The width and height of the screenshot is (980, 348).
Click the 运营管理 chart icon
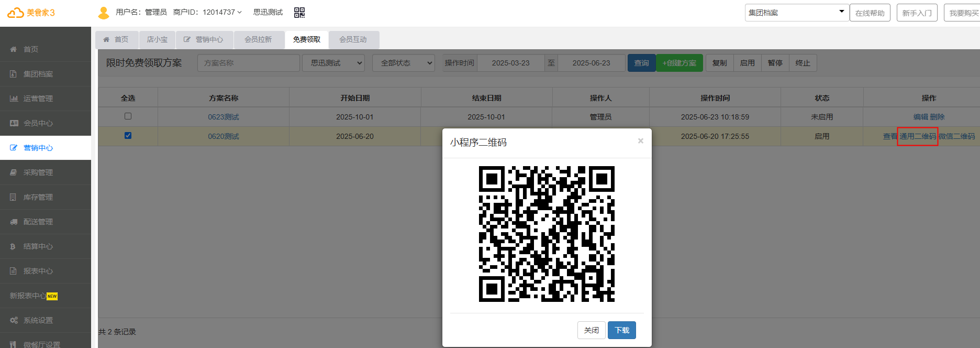coord(14,99)
